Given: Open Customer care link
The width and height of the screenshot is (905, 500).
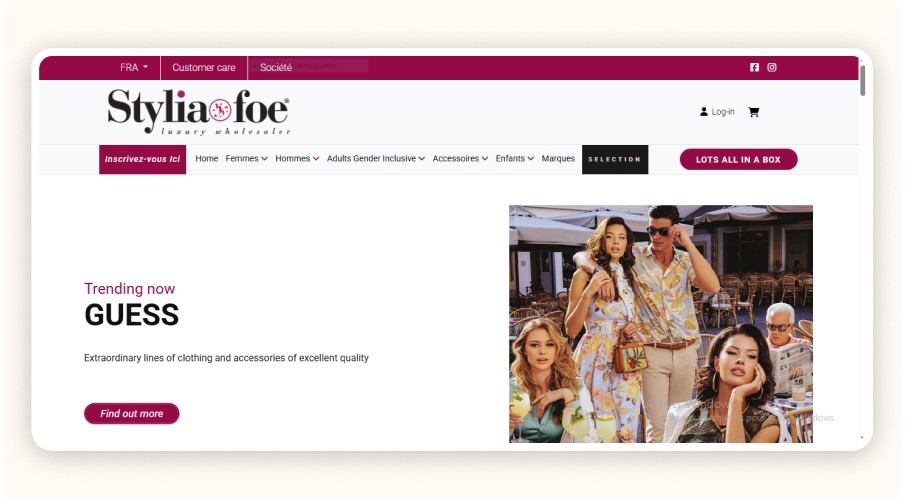Looking at the screenshot, I should 204,68.
